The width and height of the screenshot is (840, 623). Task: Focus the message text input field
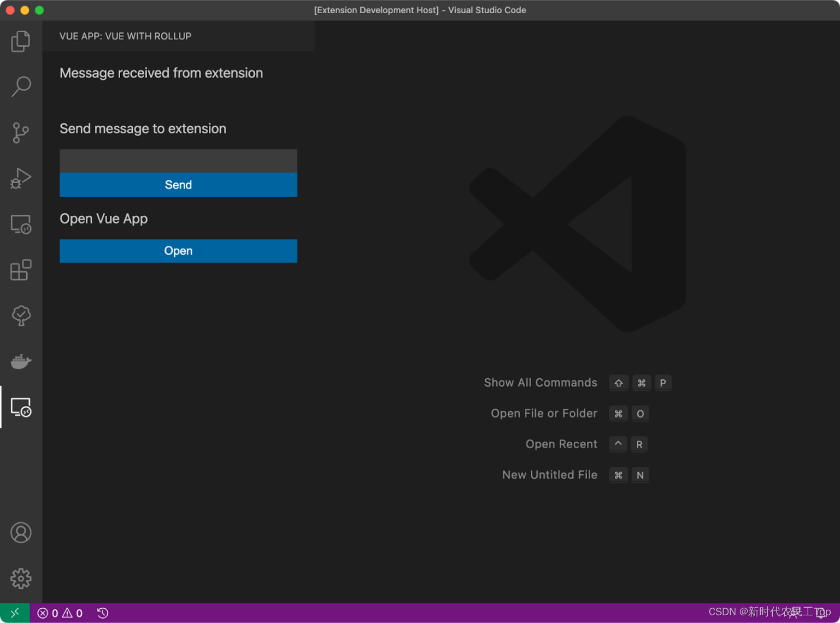pyautogui.click(x=178, y=161)
